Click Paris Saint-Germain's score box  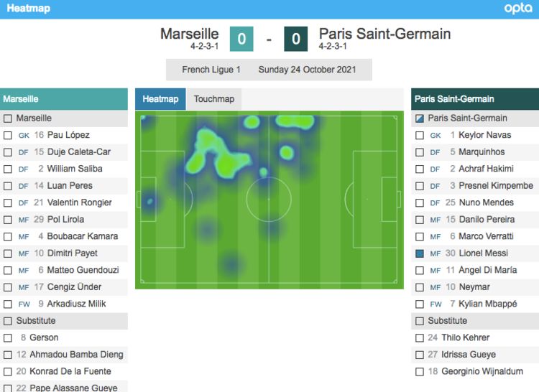click(296, 39)
